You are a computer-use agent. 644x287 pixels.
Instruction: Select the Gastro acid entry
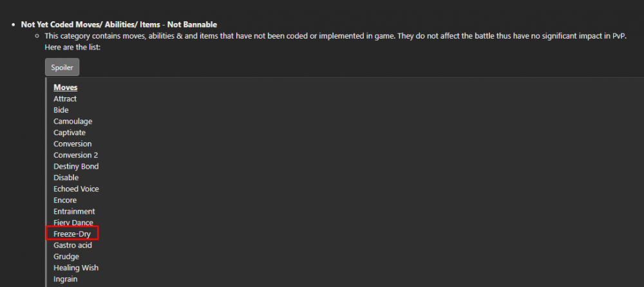[71, 245]
